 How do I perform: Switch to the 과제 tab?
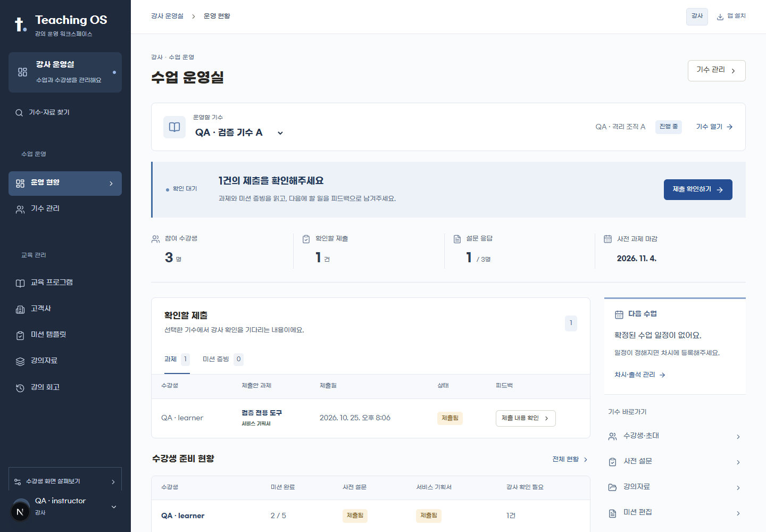click(x=177, y=360)
